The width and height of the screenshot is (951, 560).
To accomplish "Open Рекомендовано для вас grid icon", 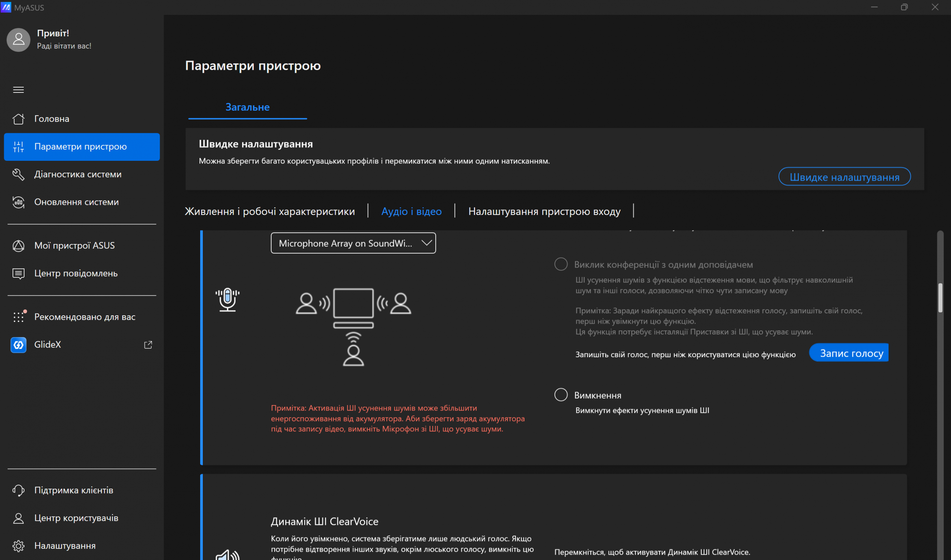I will (x=18, y=317).
